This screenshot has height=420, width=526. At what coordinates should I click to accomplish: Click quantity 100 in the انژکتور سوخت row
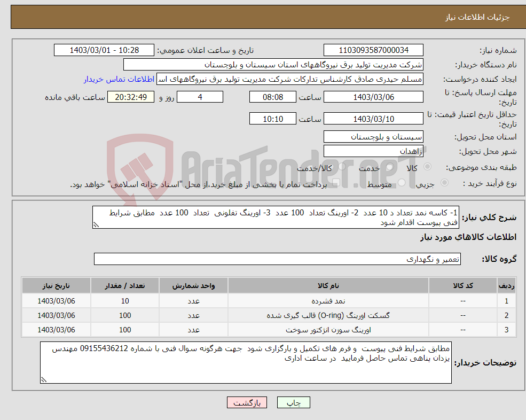click(x=125, y=330)
